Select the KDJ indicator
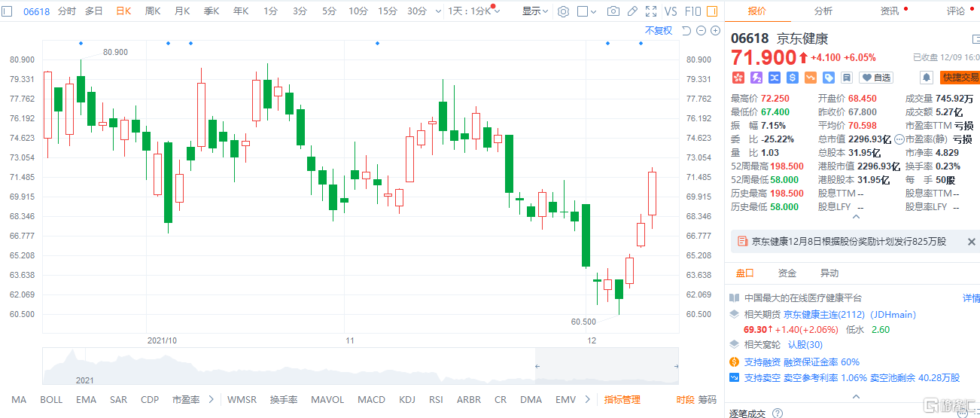This screenshot has width=980, height=418. (x=407, y=400)
